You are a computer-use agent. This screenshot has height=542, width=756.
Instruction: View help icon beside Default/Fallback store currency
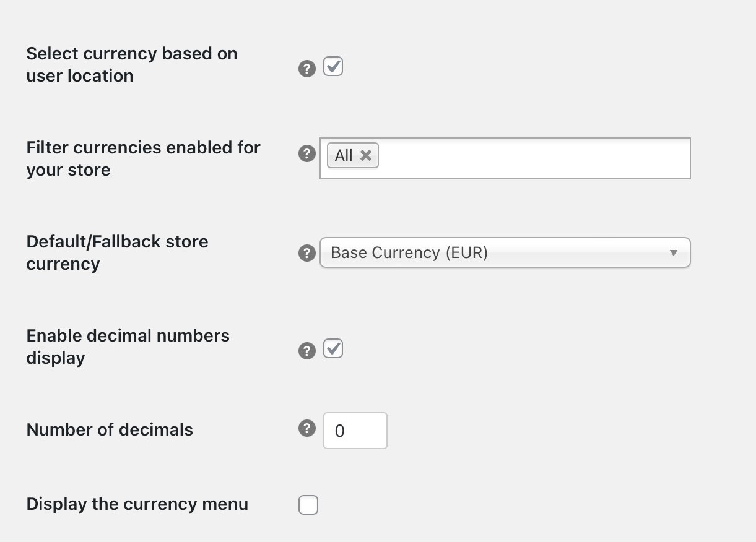click(307, 253)
